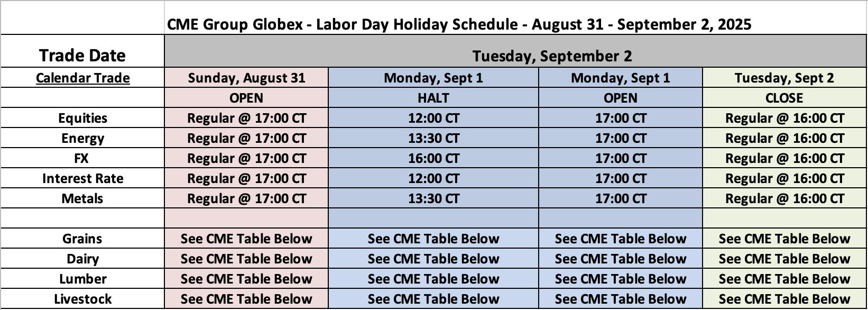Click the FX halt time 16:00 CT
The height and width of the screenshot is (310, 868).
pos(433,158)
